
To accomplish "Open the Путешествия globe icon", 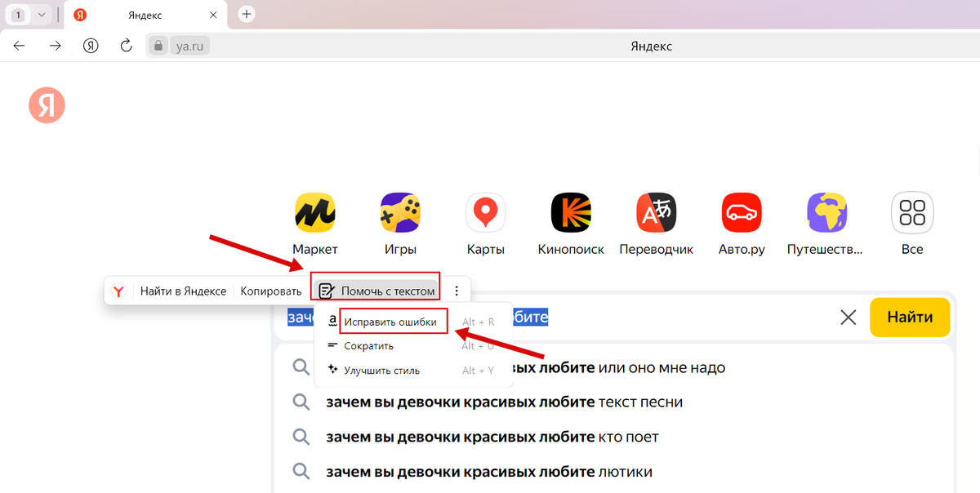I will tap(827, 213).
